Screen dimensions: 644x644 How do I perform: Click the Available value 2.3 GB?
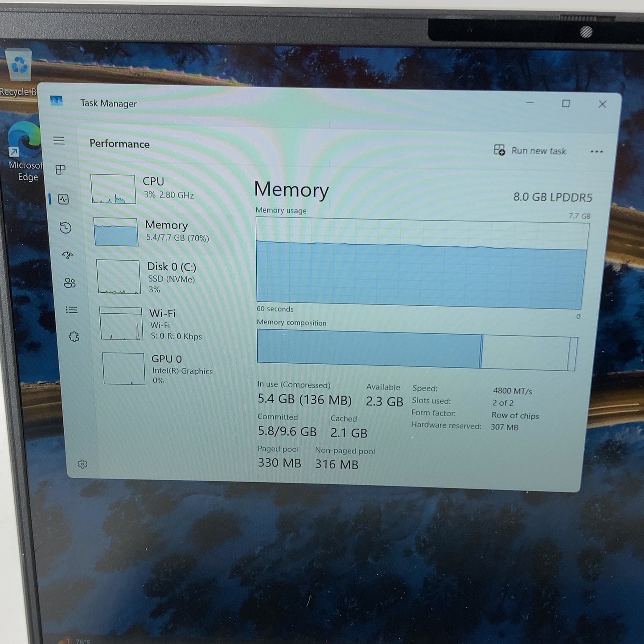384,402
